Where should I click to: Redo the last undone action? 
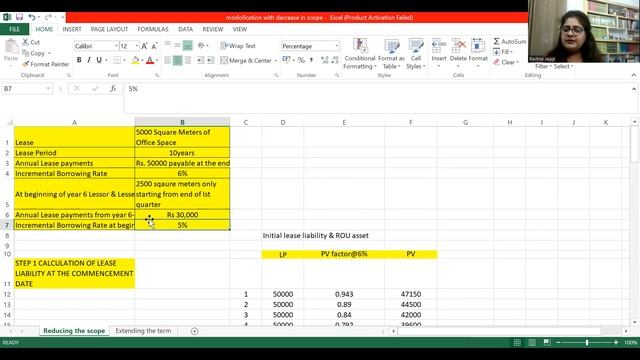pos(48,17)
